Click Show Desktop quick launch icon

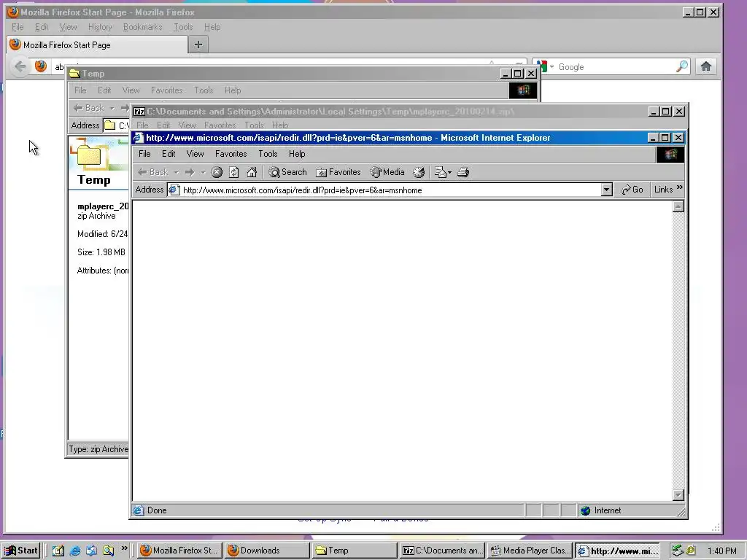tap(58, 551)
